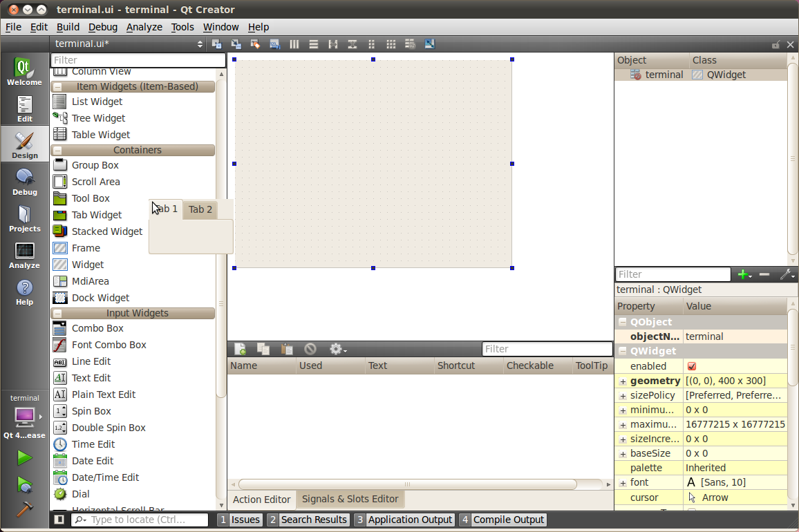The image size is (799, 532).
Task: Toggle sidebar visibility icon in status bar
Action: tap(59, 520)
